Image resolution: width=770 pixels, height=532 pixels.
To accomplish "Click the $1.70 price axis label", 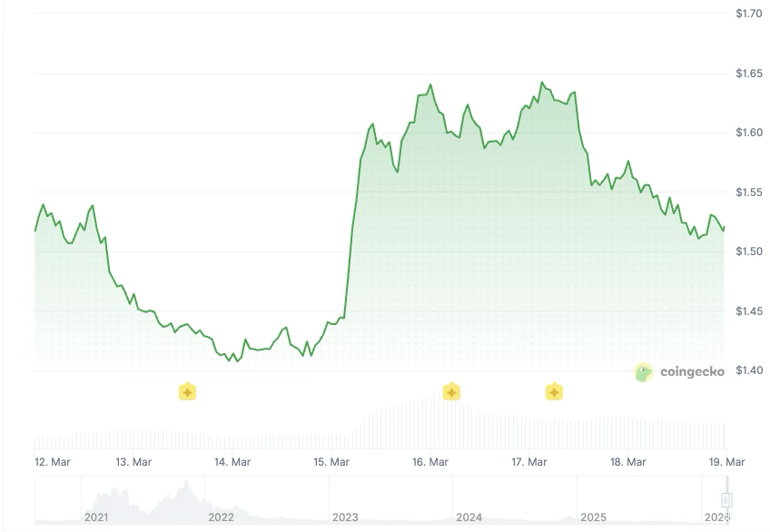I will tap(749, 14).
